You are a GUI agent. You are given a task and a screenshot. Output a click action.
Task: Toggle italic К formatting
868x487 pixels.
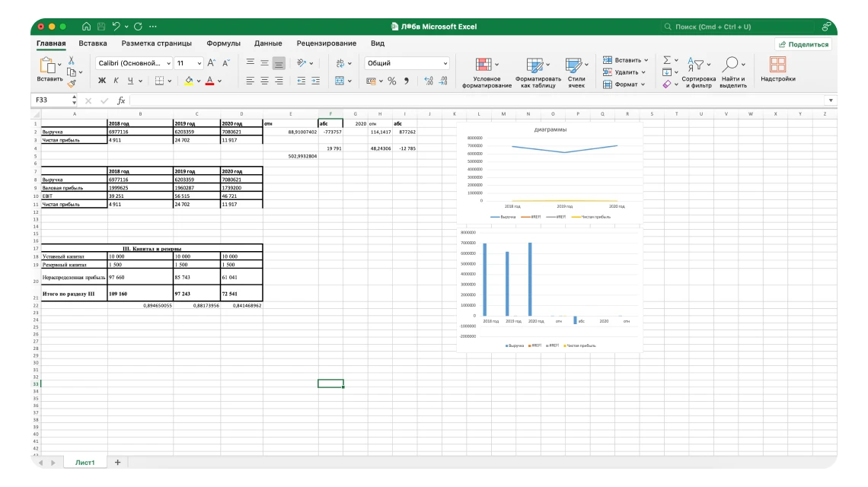116,81
